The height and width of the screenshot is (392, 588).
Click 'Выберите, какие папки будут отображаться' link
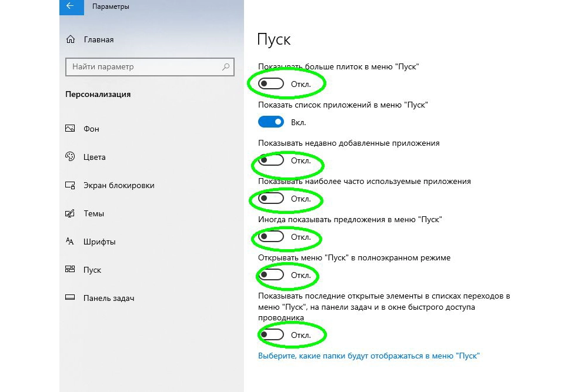(369, 356)
